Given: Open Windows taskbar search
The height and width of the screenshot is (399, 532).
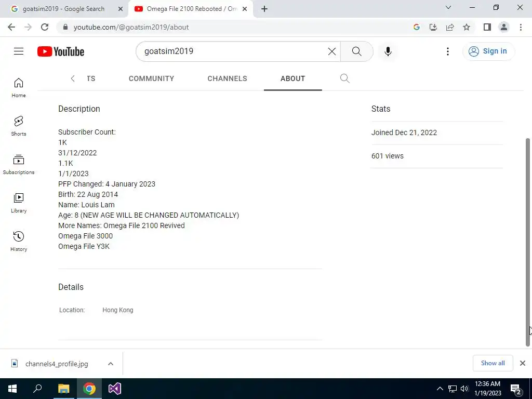Looking at the screenshot, I should pyautogui.click(x=37, y=389).
